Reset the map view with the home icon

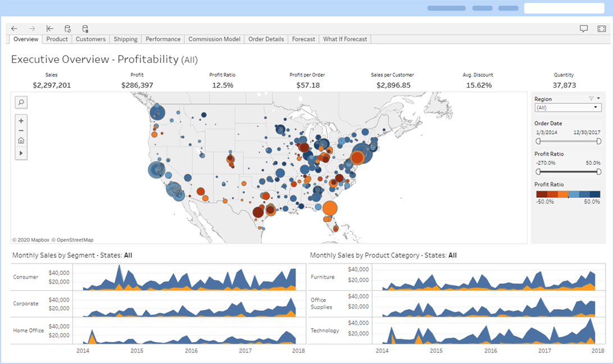[x=21, y=140]
